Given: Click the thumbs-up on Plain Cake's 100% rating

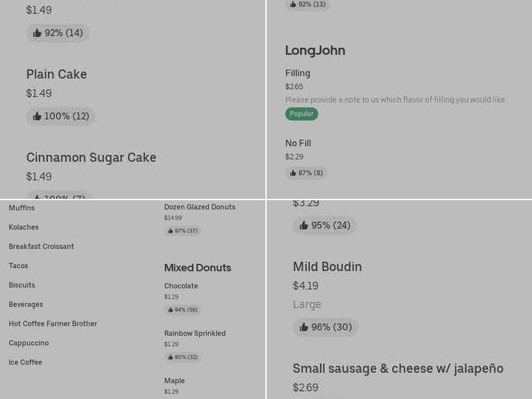Looking at the screenshot, I should (x=38, y=116).
